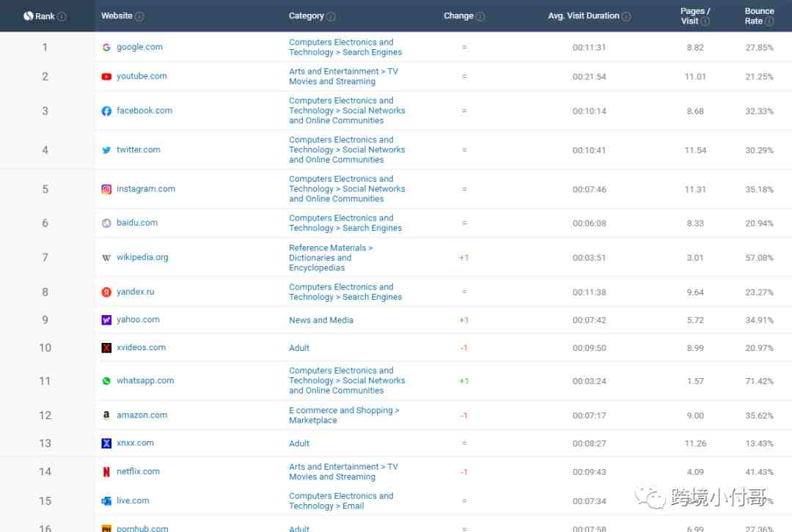This screenshot has height=532, width=792.
Task: Open live.com's Email category link
Action: tap(341, 500)
